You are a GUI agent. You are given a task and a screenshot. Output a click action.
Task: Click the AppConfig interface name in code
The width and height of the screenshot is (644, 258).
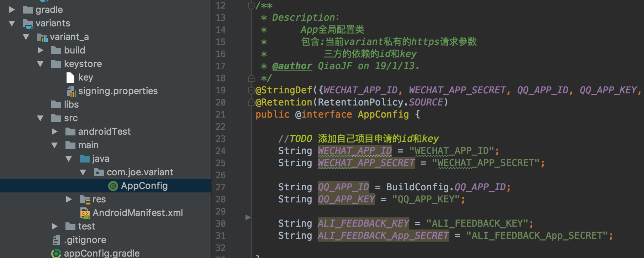click(383, 114)
